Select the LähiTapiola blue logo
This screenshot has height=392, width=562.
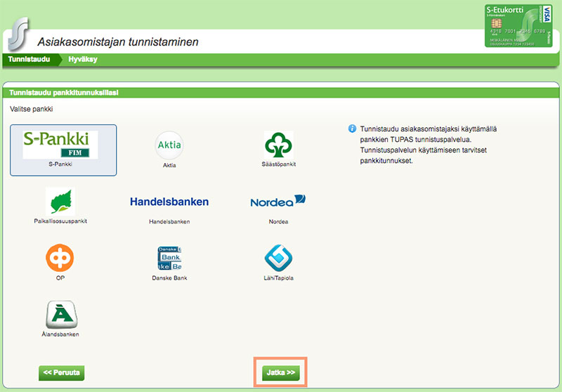pos(278,258)
